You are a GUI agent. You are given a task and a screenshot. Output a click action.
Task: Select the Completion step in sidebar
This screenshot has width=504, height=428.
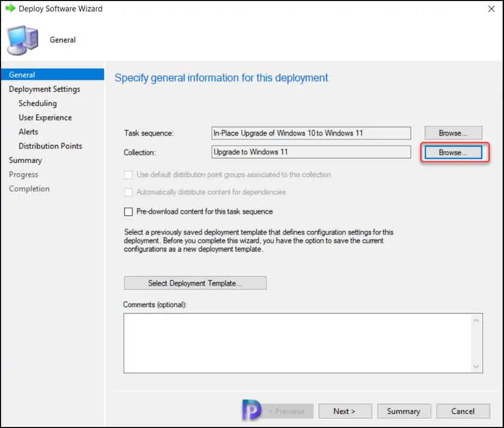coord(29,188)
